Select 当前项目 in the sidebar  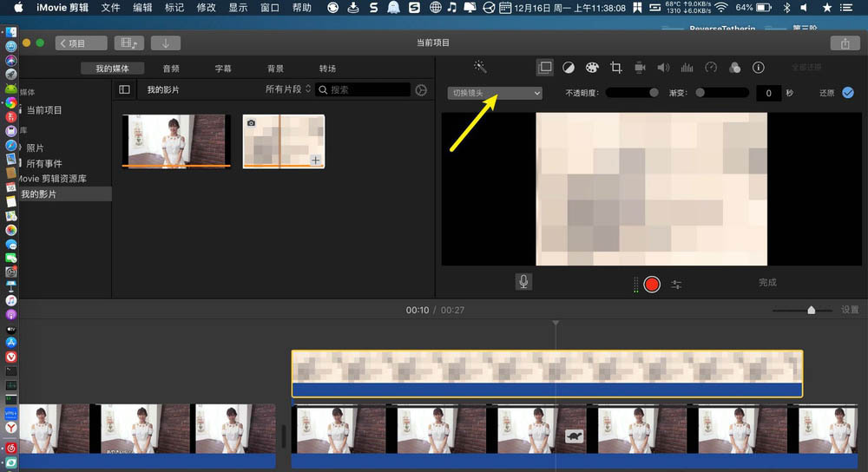(44, 110)
